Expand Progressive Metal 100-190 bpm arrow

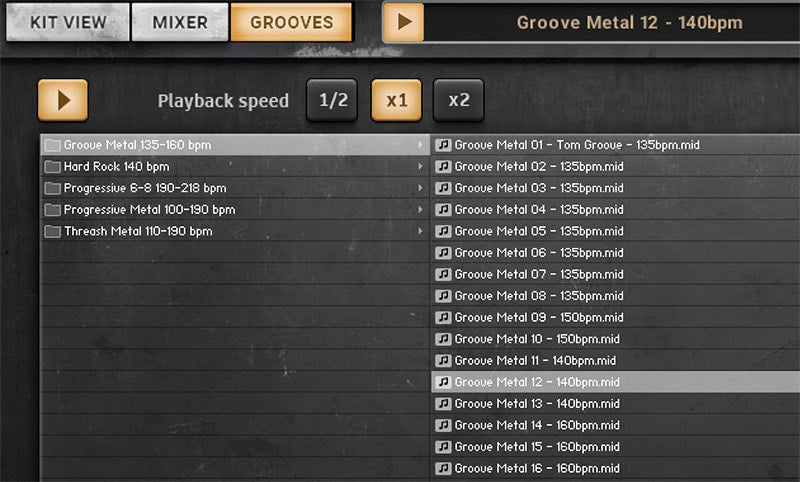[x=420, y=210]
